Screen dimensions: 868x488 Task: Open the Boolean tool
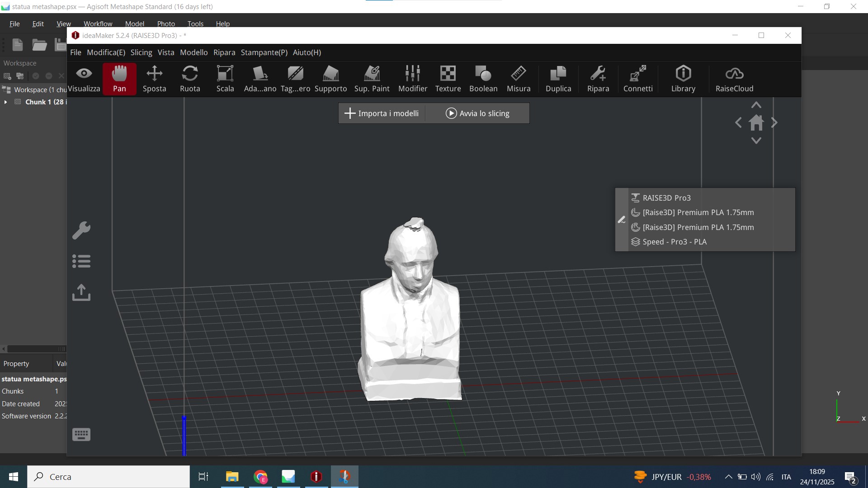483,79
